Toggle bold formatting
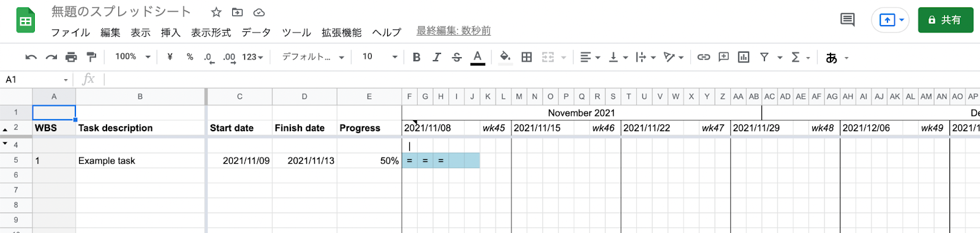This screenshot has width=980, height=233. [417, 57]
